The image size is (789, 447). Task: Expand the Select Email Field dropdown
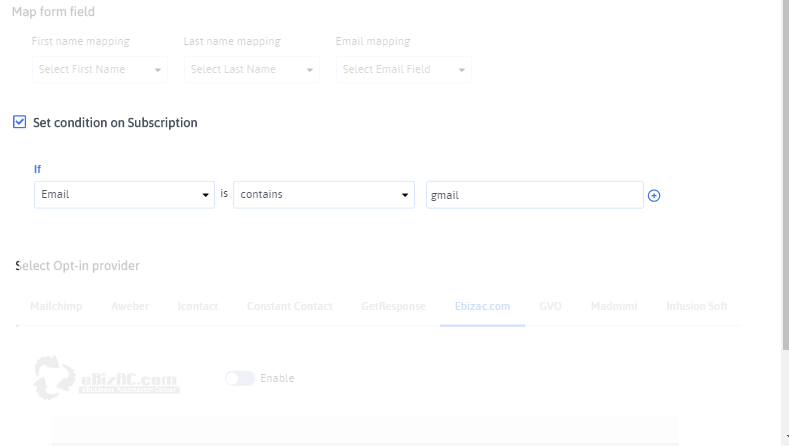403,70
